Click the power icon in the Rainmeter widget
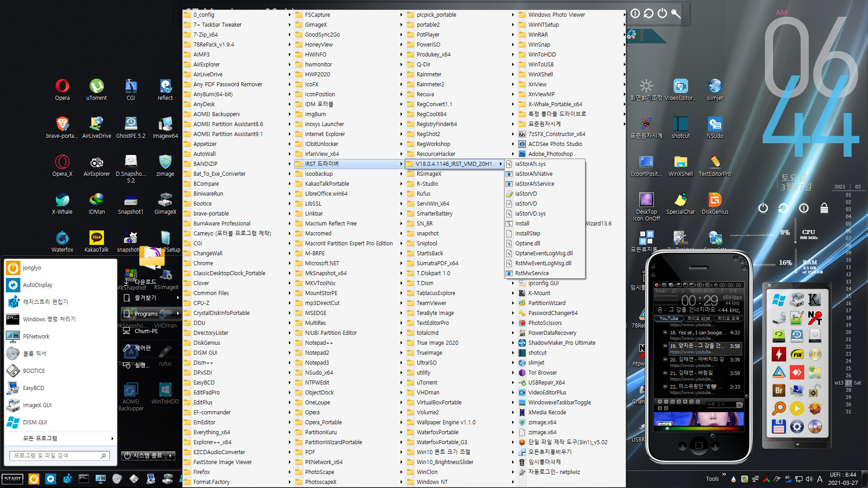This screenshot has height=488, width=868. [763, 208]
